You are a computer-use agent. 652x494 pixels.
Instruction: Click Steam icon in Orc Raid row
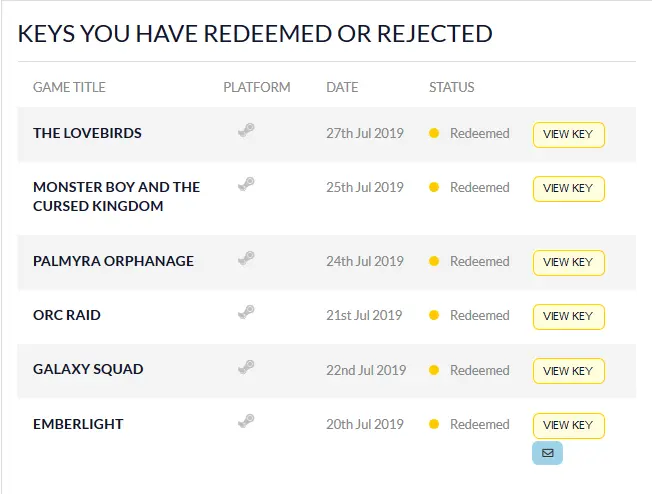pyautogui.click(x=246, y=312)
